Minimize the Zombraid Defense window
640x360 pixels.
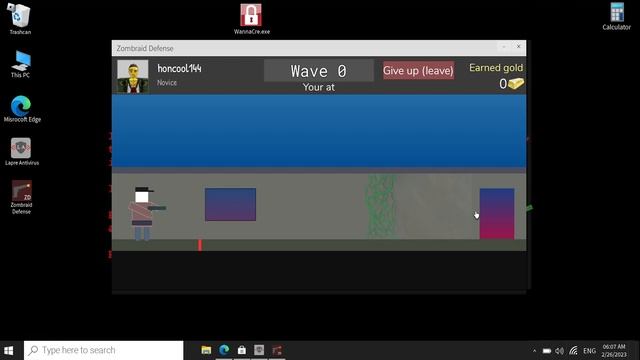pos(504,47)
